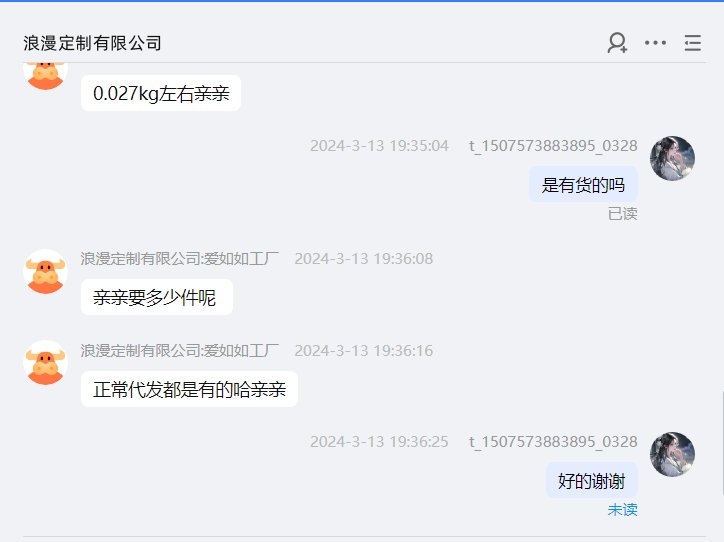The width and height of the screenshot is (724, 542).
Task: Click the add contact icon in header
Action: (x=617, y=43)
